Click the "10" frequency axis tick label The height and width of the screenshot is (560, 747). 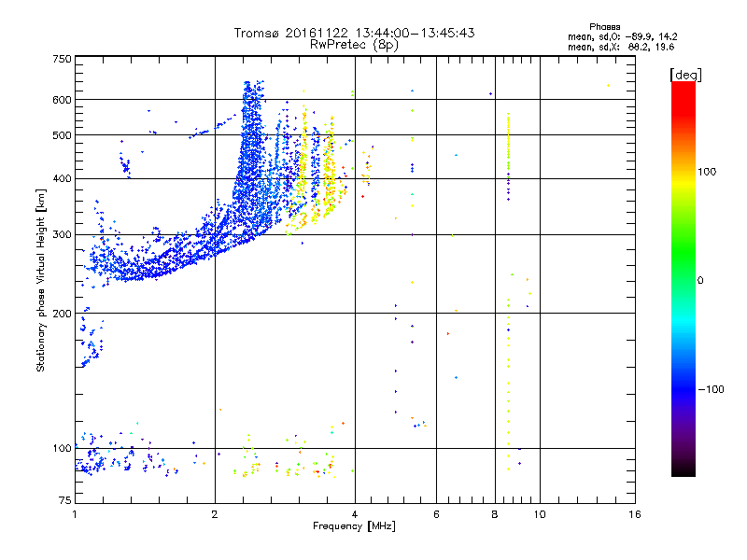pos(540,514)
